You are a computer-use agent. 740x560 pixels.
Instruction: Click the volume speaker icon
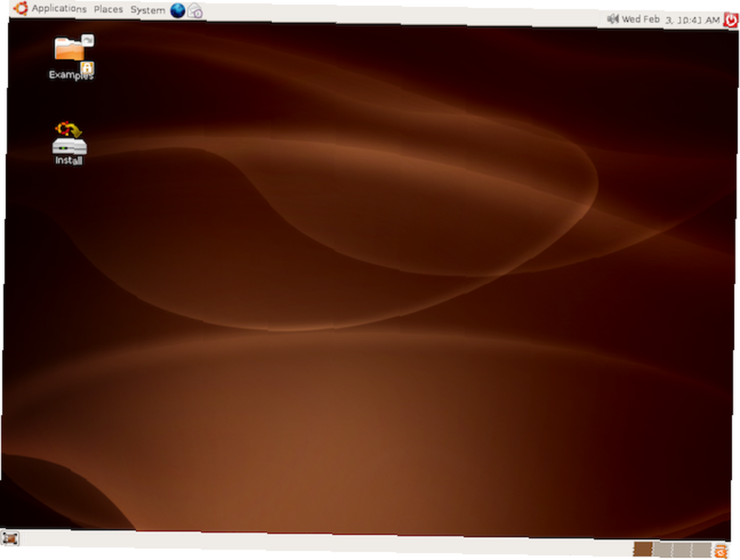pos(613,19)
